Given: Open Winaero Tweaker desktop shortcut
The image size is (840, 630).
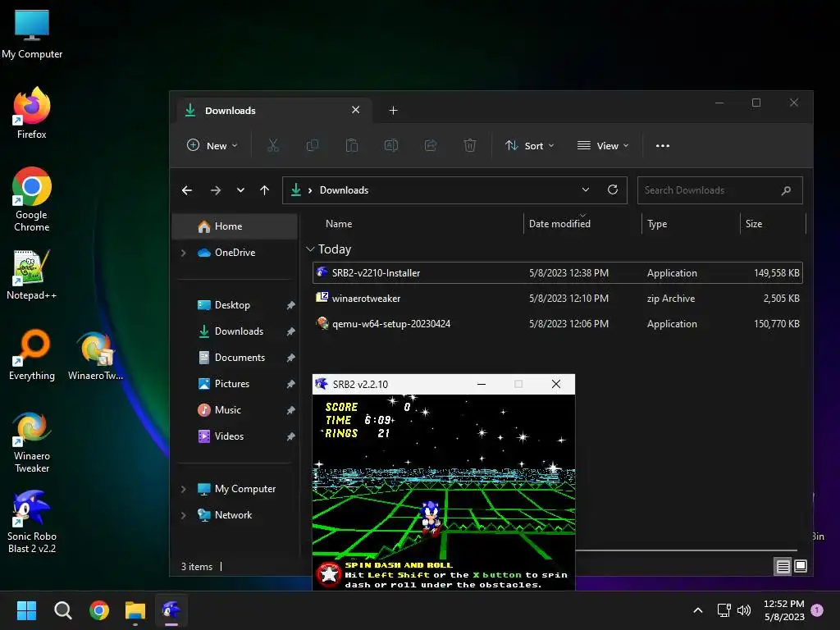Looking at the screenshot, I should 32,442.
